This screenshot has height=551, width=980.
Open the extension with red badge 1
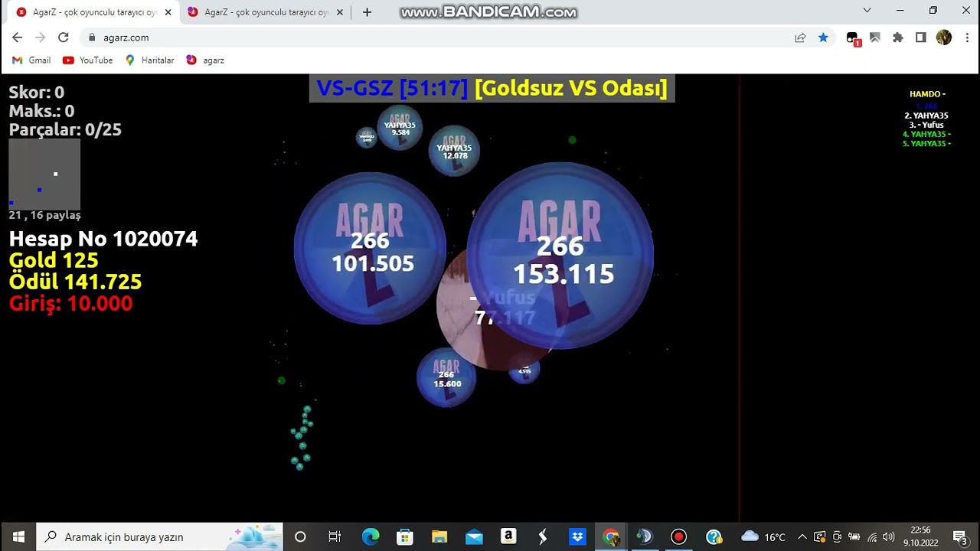[853, 38]
